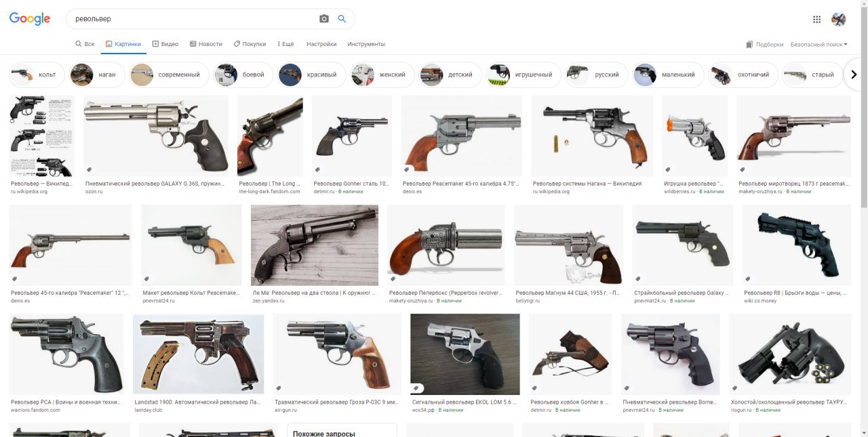Open the account avatar in top corner

pyautogui.click(x=839, y=20)
